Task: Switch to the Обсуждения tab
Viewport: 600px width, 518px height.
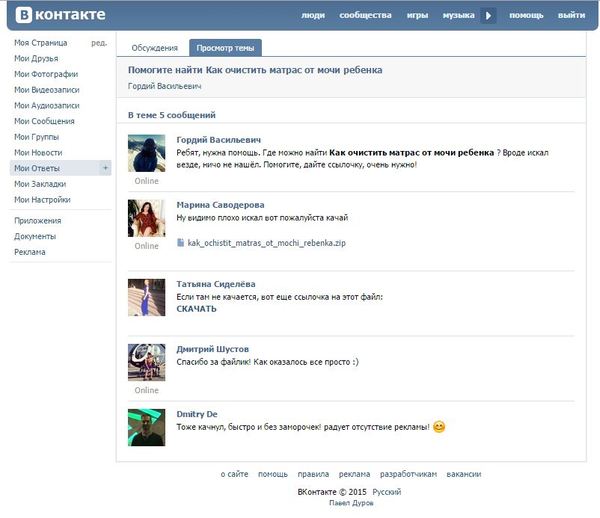Action: [155, 48]
